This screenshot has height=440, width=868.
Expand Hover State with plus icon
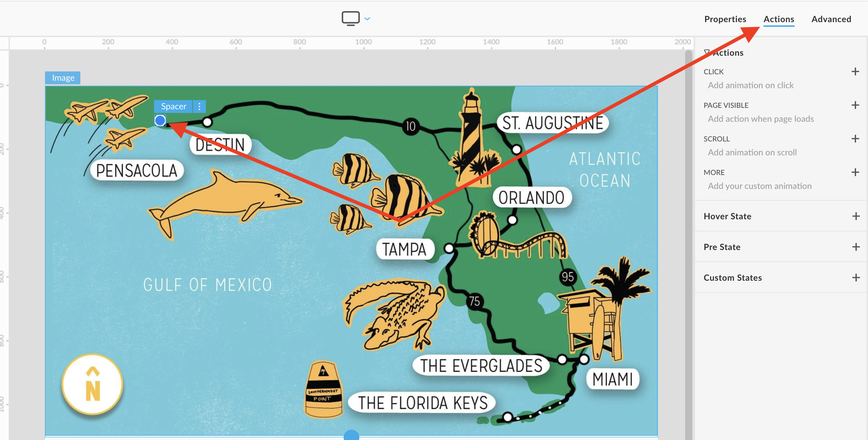click(856, 216)
